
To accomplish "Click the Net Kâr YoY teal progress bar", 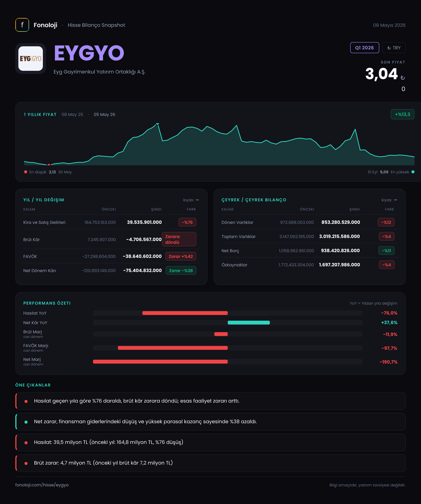I will (x=248, y=323).
